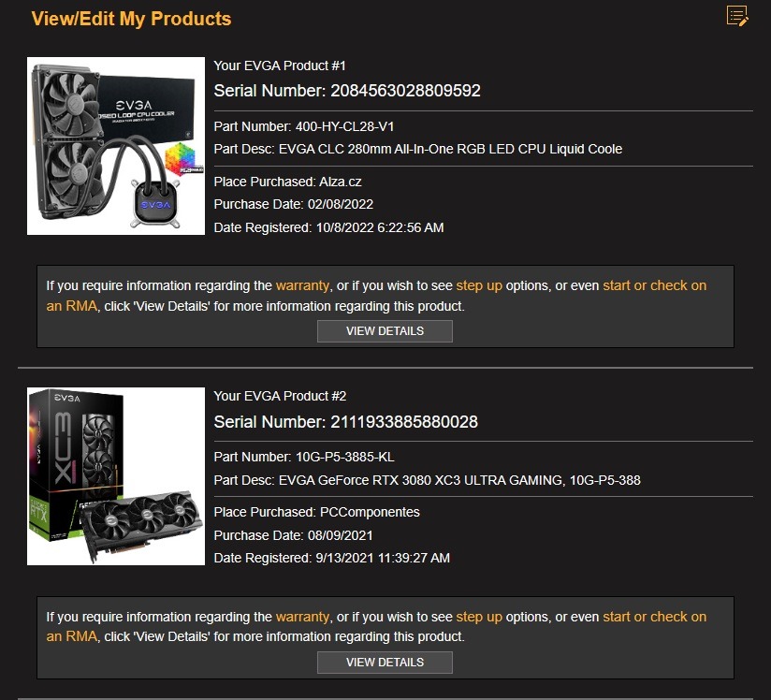Follow the warranty link under Product #1

click(302, 285)
